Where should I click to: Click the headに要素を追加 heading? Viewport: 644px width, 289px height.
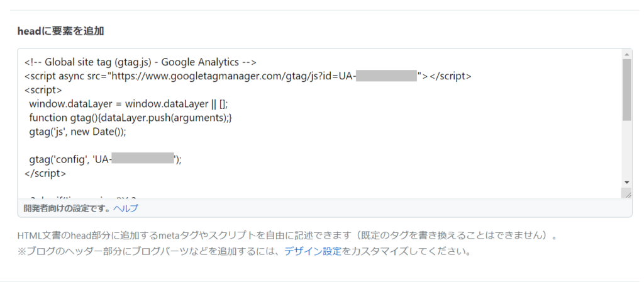coord(60,31)
